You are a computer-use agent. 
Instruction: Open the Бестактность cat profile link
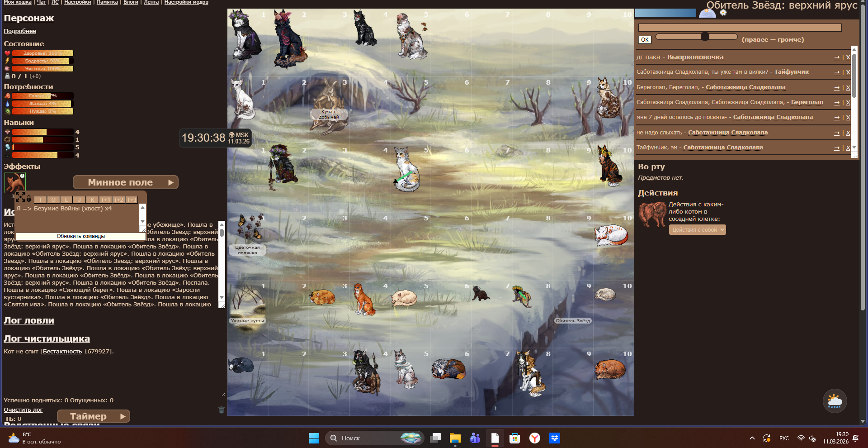[62, 352]
